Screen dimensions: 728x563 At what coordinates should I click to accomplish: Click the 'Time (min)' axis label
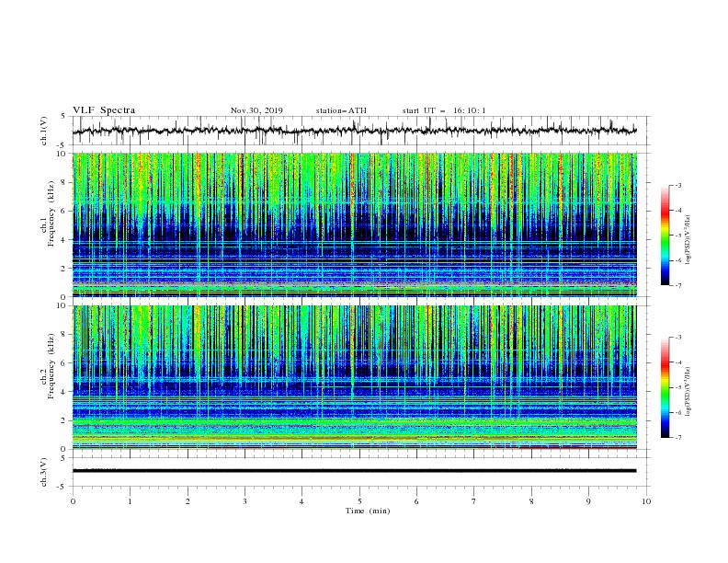[368, 511]
